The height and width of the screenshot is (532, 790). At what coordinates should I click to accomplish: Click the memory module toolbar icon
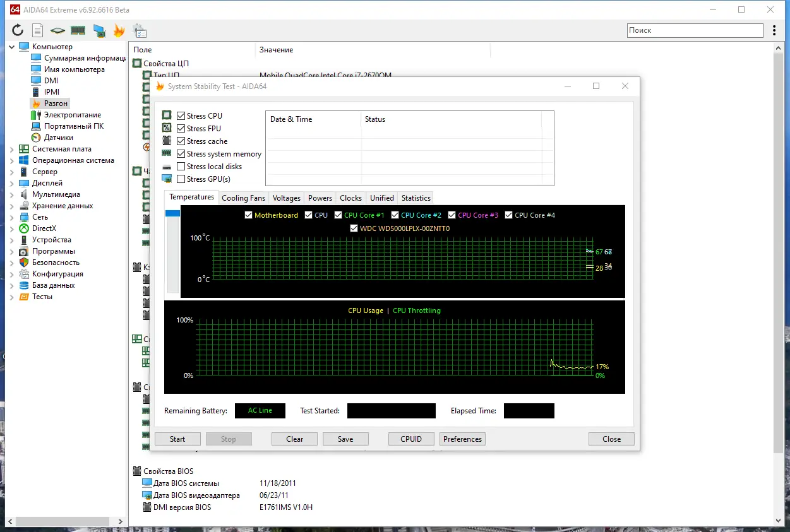click(x=78, y=30)
